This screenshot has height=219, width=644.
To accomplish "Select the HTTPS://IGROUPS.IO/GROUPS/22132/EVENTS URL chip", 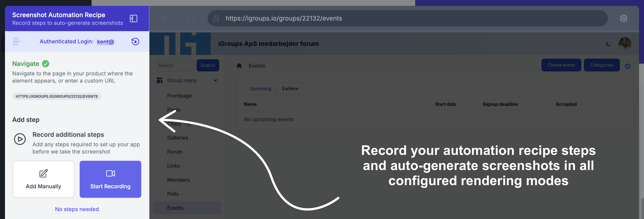I will pos(57,96).
